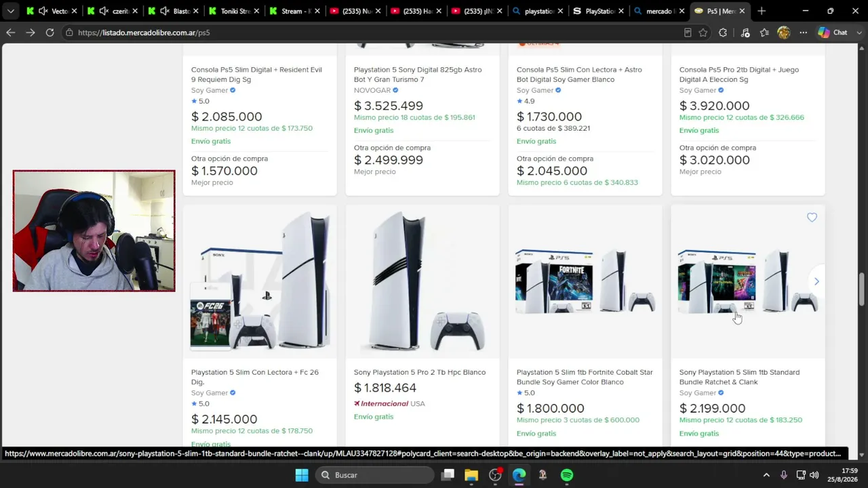The image size is (868, 488).
Task: Switch to the Stream Kick tab
Action: [x=296, y=11]
